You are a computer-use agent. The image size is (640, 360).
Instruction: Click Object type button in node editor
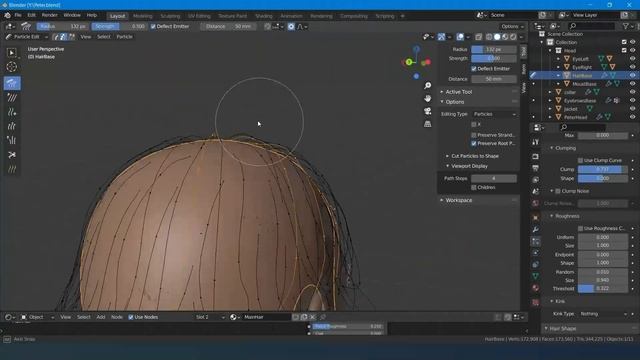37,317
